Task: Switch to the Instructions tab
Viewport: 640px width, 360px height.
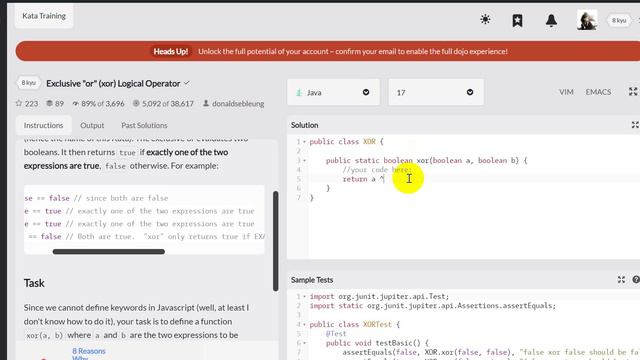Action: pyautogui.click(x=43, y=125)
